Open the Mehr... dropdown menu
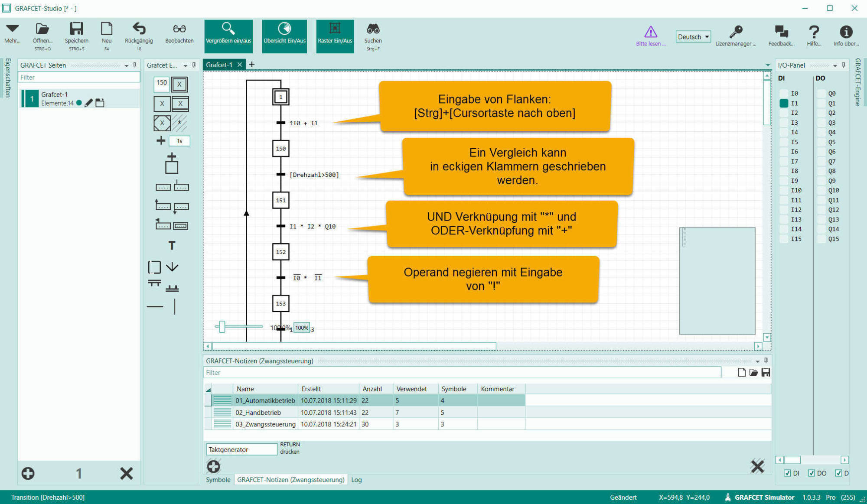 pos(12,33)
